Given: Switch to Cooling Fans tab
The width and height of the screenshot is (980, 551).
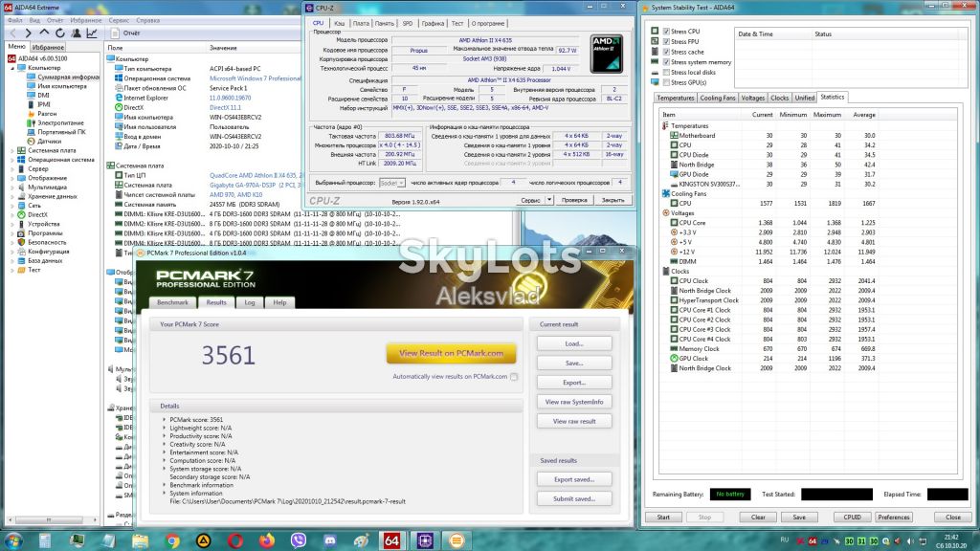Looking at the screenshot, I should (718, 99).
